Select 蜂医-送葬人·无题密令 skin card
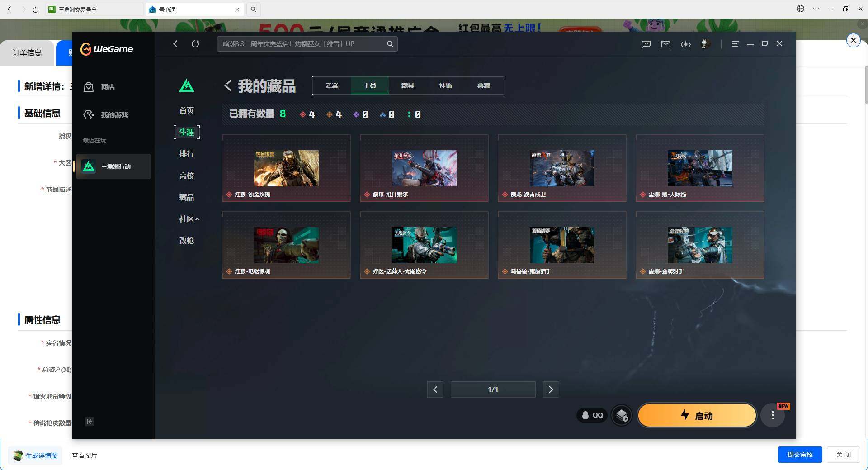Image resolution: width=868 pixels, height=470 pixels. pyautogui.click(x=424, y=245)
